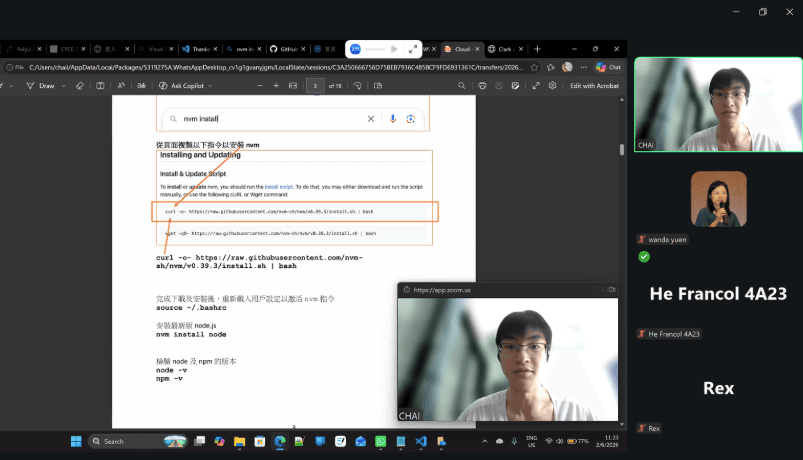The image size is (803, 460).
Task: Switch to the Cloud tab
Action: coord(462,49)
